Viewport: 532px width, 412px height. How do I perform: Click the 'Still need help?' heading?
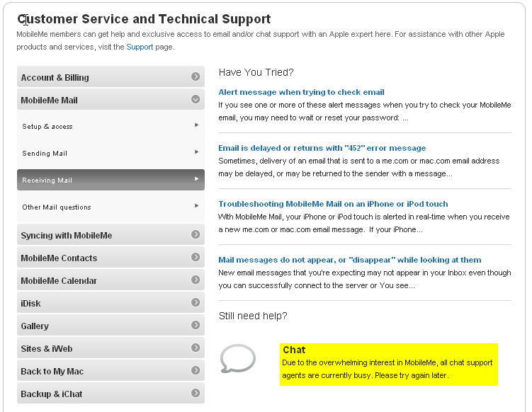(253, 316)
